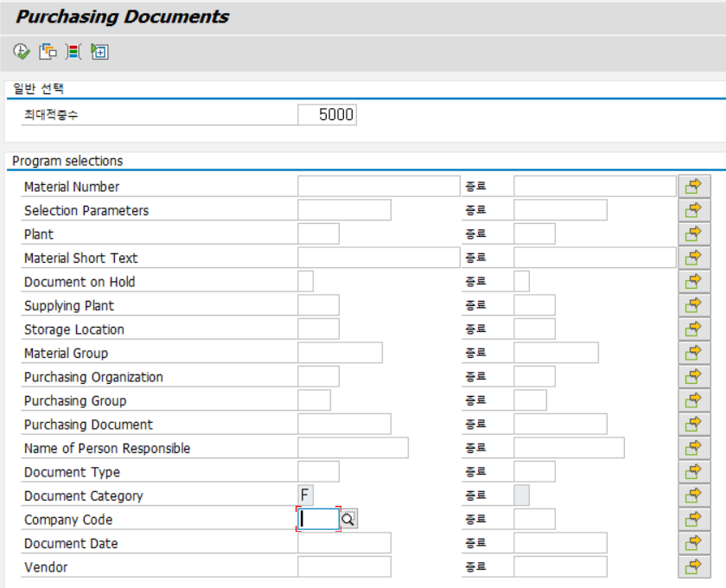Open multiple selection for Document Category
The width and height of the screenshot is (726, 588).
pyautogui.click(x=694, y=495)
